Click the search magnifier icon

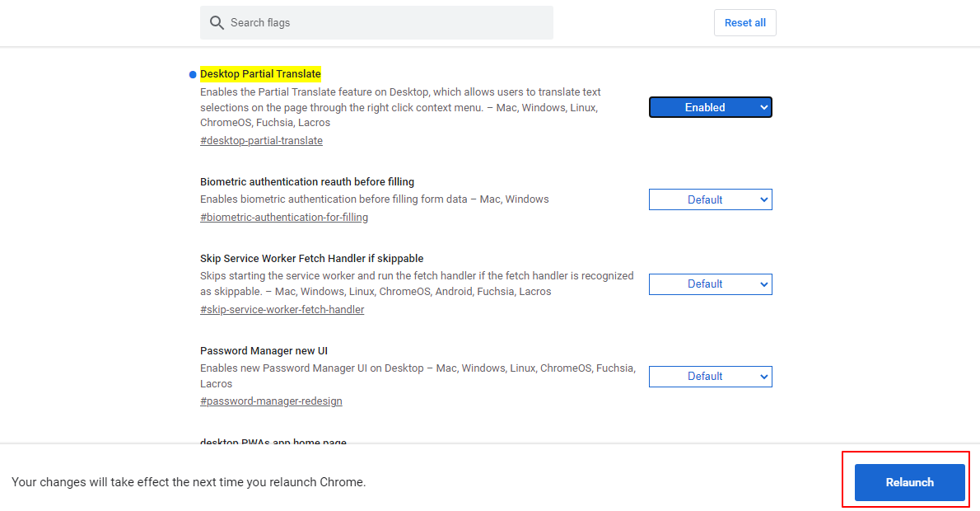(217, 23)
